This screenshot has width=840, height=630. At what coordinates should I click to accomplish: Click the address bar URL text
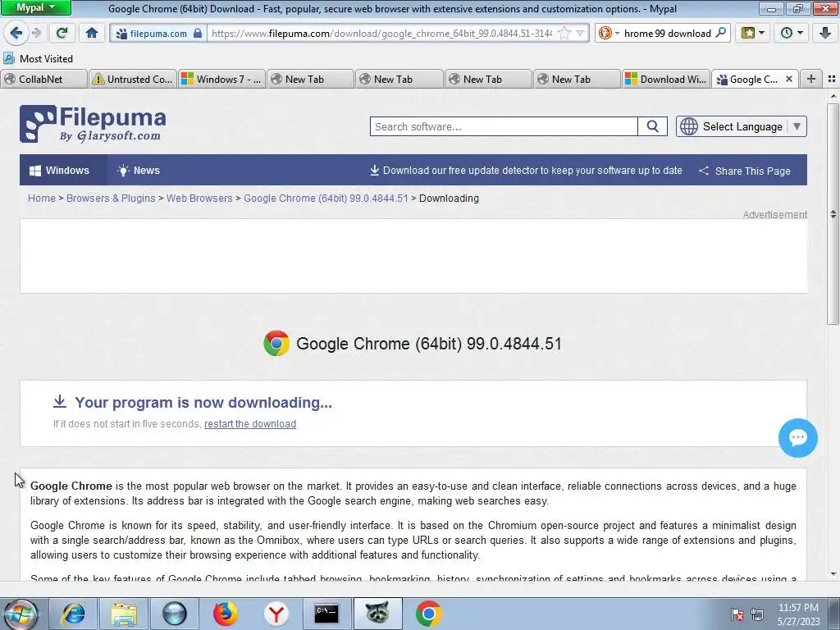coord(381,33)
